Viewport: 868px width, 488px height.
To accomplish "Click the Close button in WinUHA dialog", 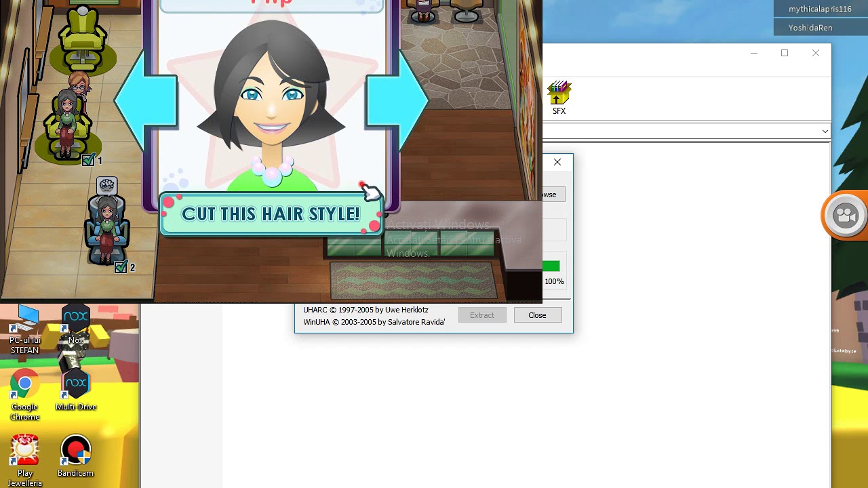I will click(x=537, y=315).
